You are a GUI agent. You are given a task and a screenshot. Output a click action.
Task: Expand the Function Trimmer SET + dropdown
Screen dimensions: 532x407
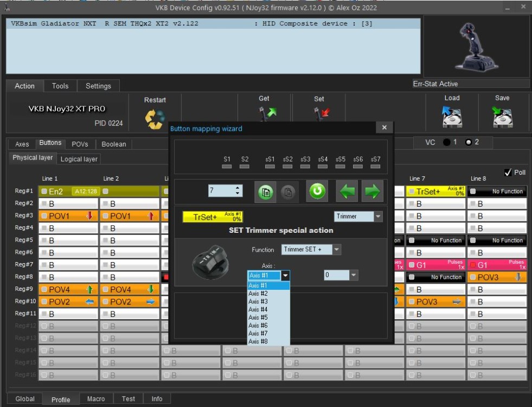(x=336, y=250)
